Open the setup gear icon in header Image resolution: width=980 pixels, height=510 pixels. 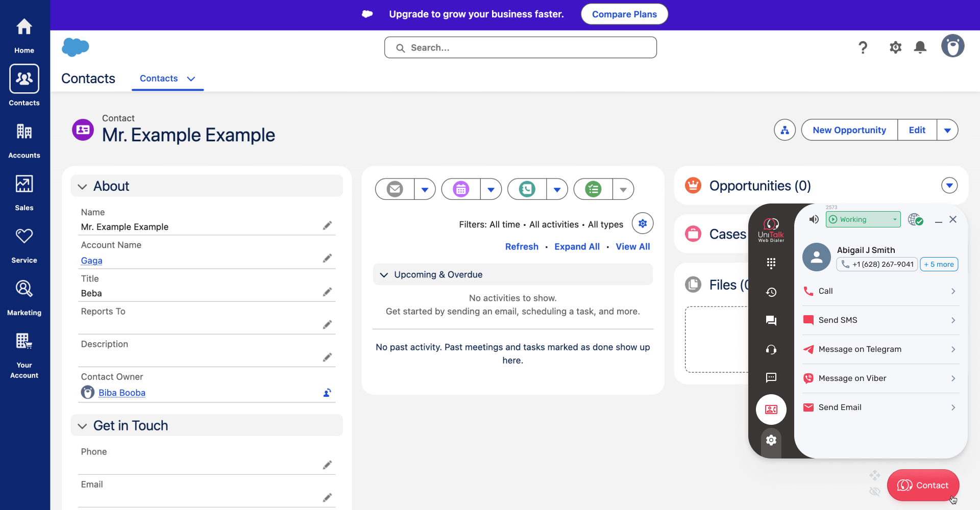895,47
